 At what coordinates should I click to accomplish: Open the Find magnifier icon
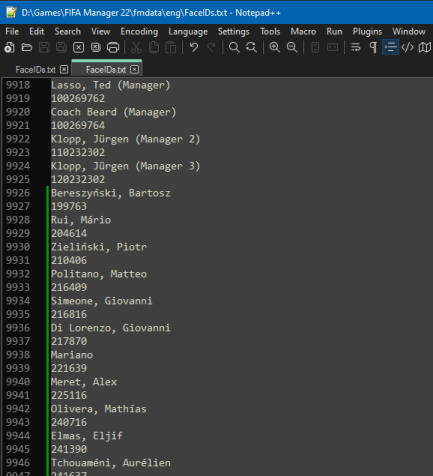(x=234, y=48)
